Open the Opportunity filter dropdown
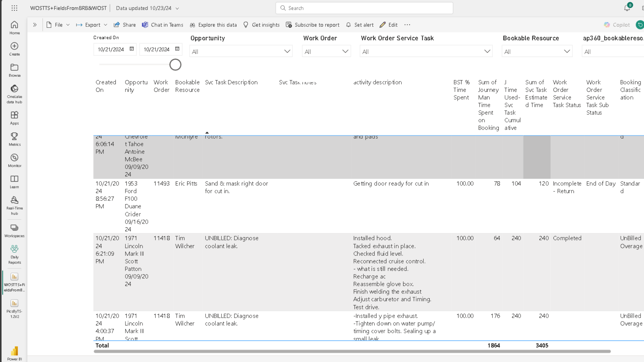The width and height of the screenshot is (644, 362). click(241, 51)
